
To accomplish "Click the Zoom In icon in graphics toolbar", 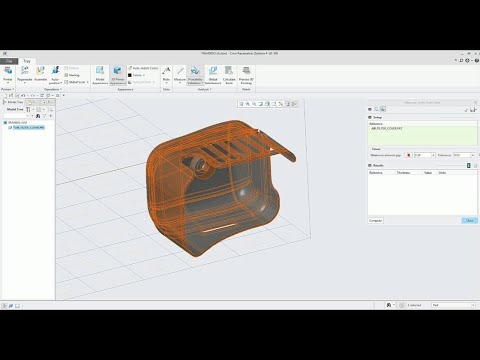I will [x=248, y=104].
